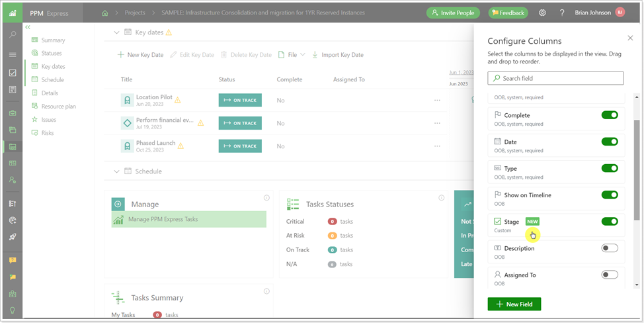The image size is (644, 323).
Task: Click the Feedback button
Action: point(508,13)
